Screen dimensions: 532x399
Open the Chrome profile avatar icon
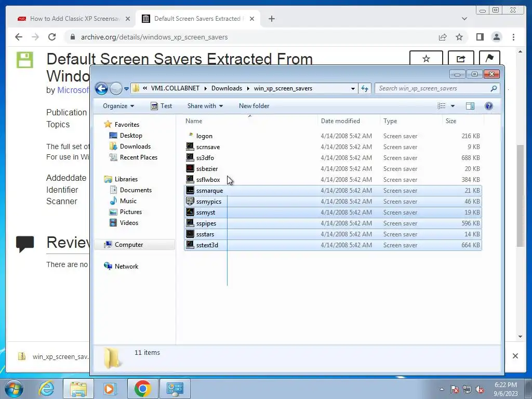click(497, 37)
